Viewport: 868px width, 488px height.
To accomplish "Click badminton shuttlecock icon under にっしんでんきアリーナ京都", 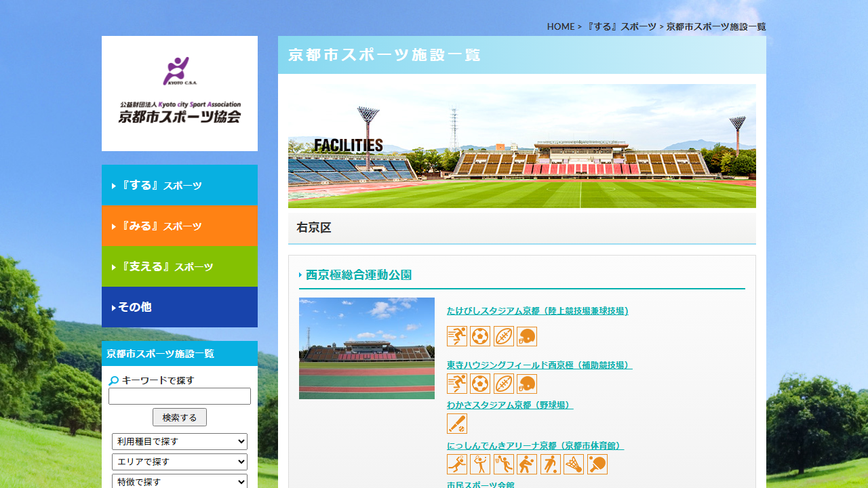I will (x=574, y=464).
